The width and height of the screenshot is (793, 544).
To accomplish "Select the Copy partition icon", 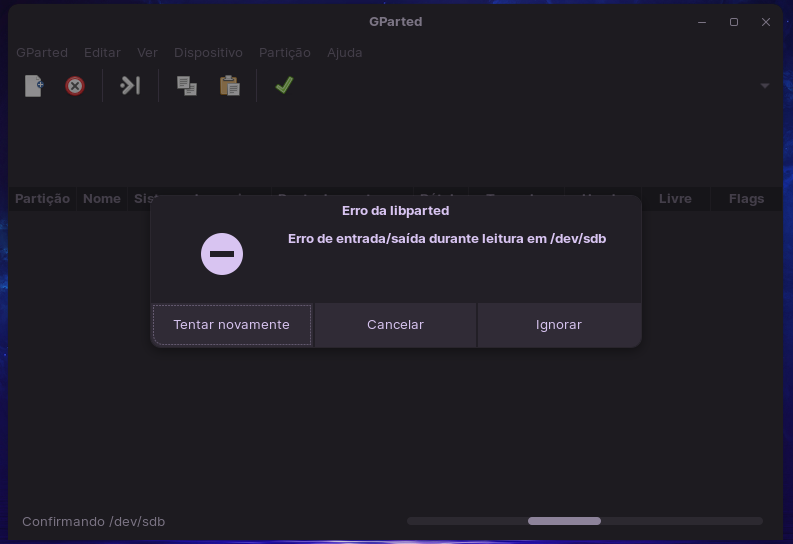I will click(187, 85).
